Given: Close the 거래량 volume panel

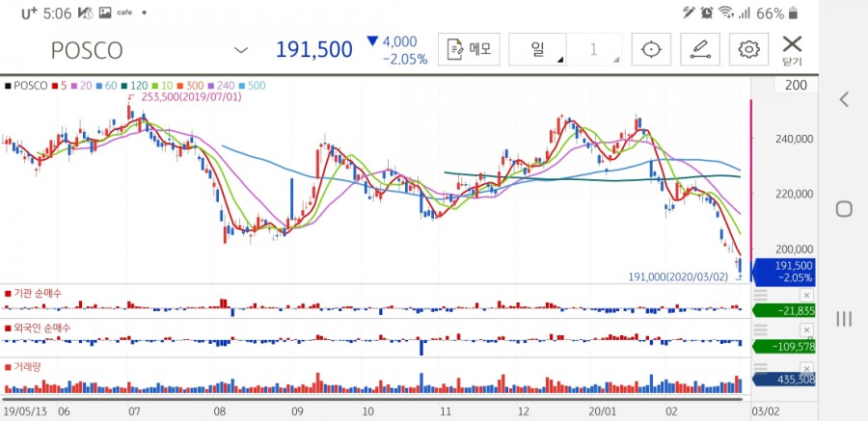Looking at the screenshot, I should point(807,368).
